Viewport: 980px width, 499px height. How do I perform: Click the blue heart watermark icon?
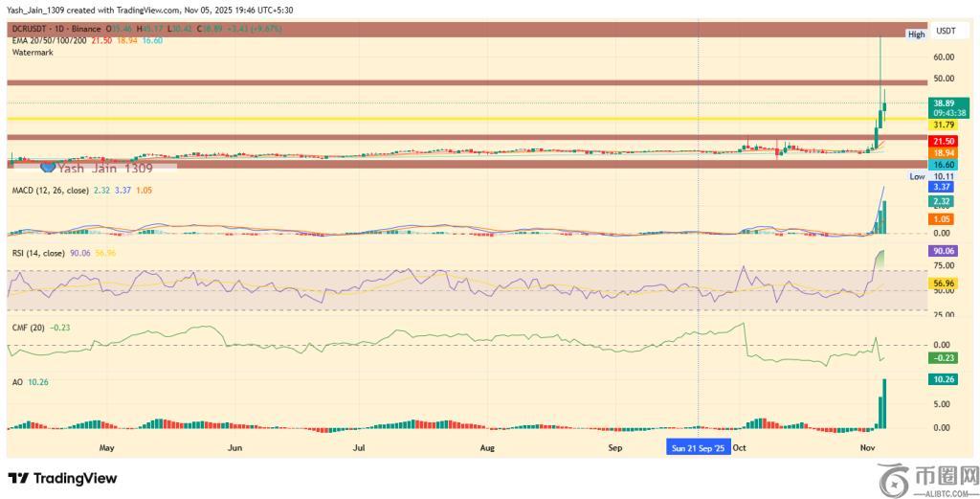[48, 169]
